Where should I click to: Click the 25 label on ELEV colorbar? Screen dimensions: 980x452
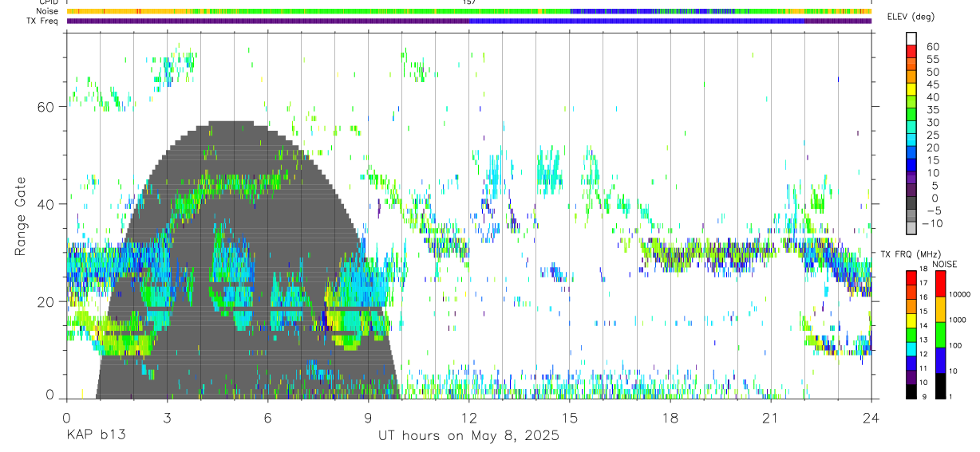(932, 136)
